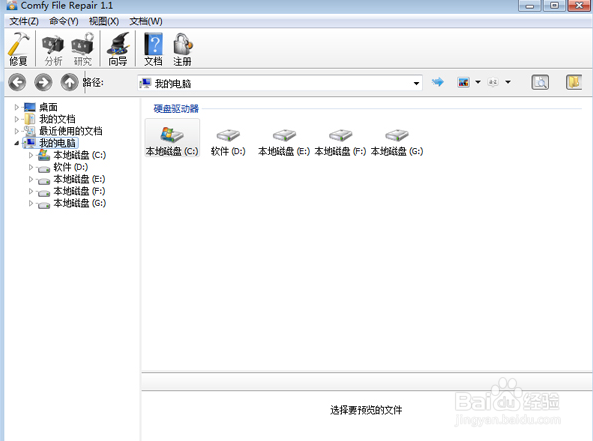Close the Comfy File Repair window

click(x=579, y=6)
